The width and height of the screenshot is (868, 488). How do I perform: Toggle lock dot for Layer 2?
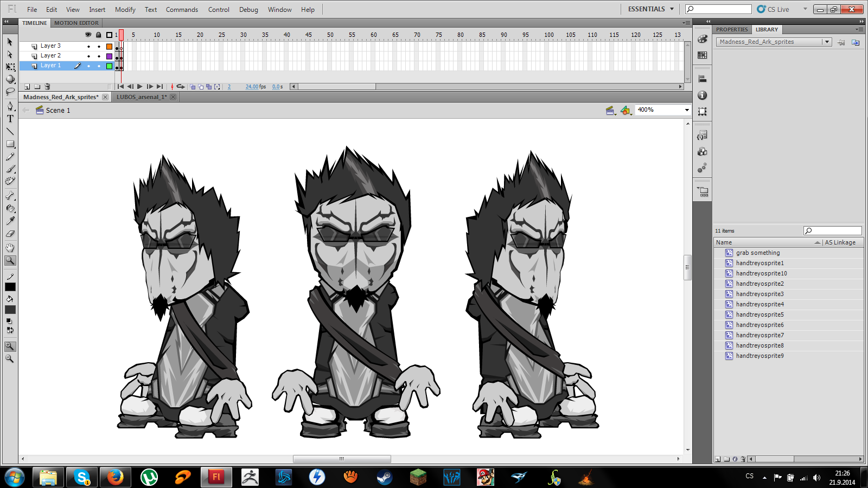pyautogui.click(x=99, y=56)
